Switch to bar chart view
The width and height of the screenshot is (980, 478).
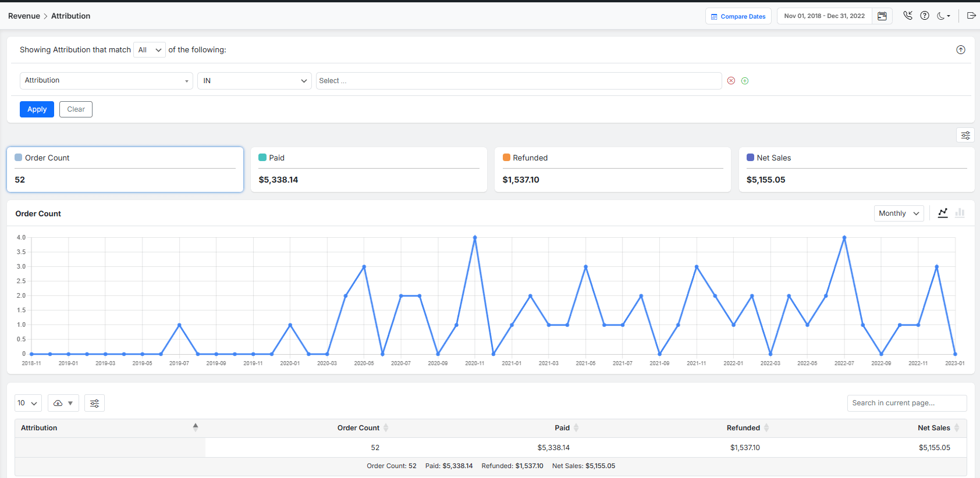(x=960, y=213)
